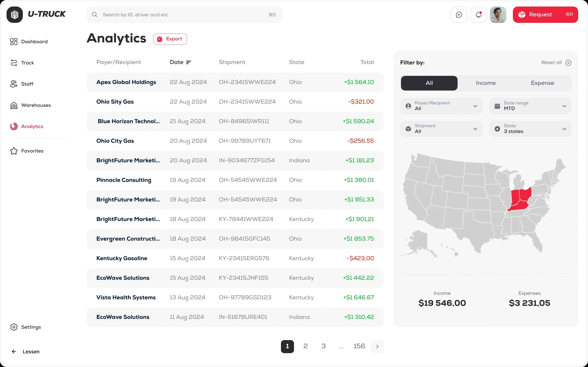Screen dimensions: 588x367
Task: Open the Staff section
Action: [x=27, y=84]
